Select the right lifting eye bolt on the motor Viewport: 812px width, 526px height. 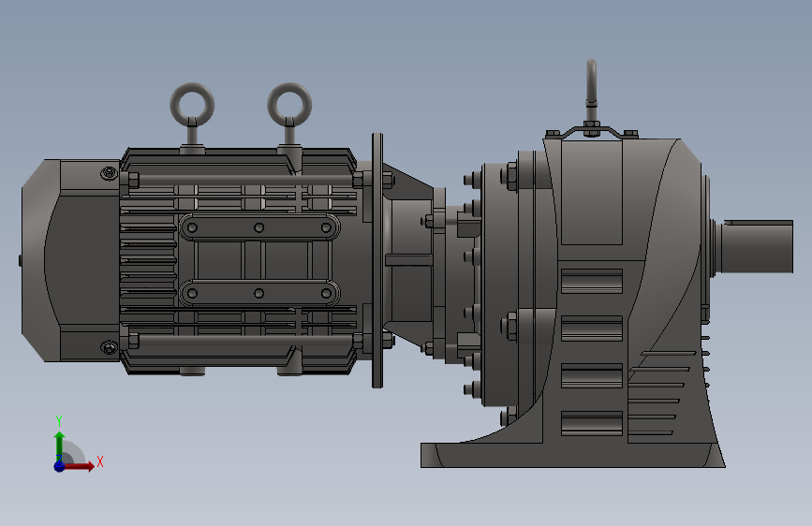click(x=289, y=116)
